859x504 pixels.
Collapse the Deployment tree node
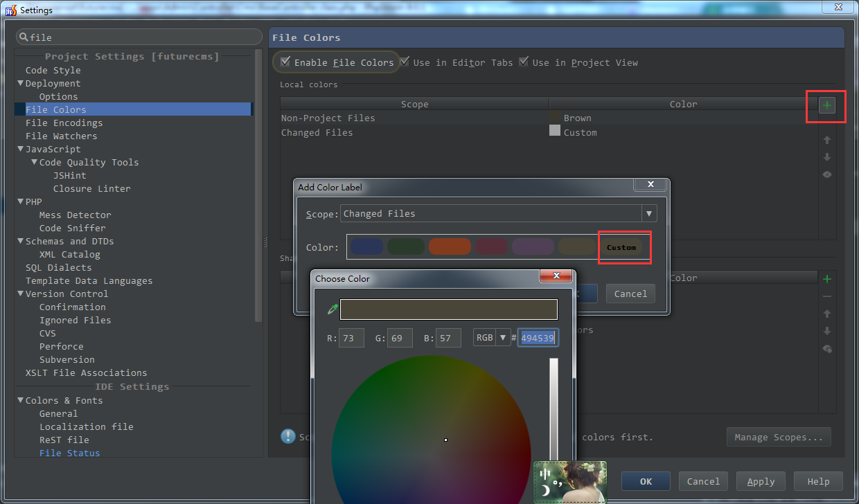pyautogui.click(x=20, y=83)
